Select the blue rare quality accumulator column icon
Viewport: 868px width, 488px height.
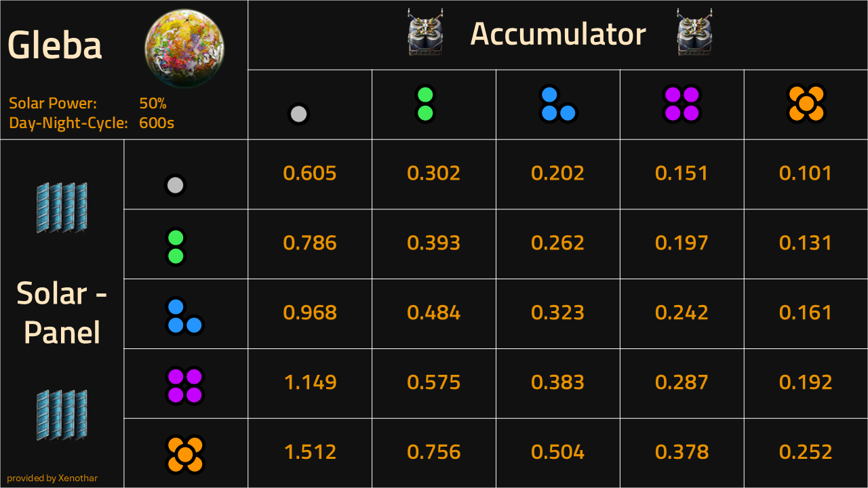pos(558,104)
